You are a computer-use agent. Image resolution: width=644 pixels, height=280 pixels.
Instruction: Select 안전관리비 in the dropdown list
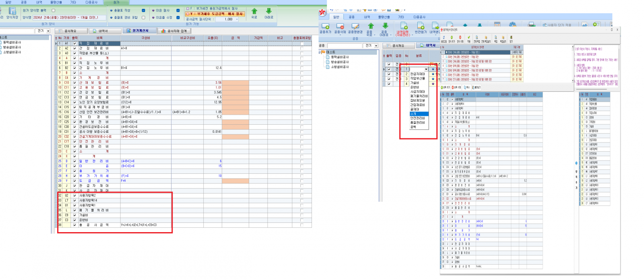417,118
